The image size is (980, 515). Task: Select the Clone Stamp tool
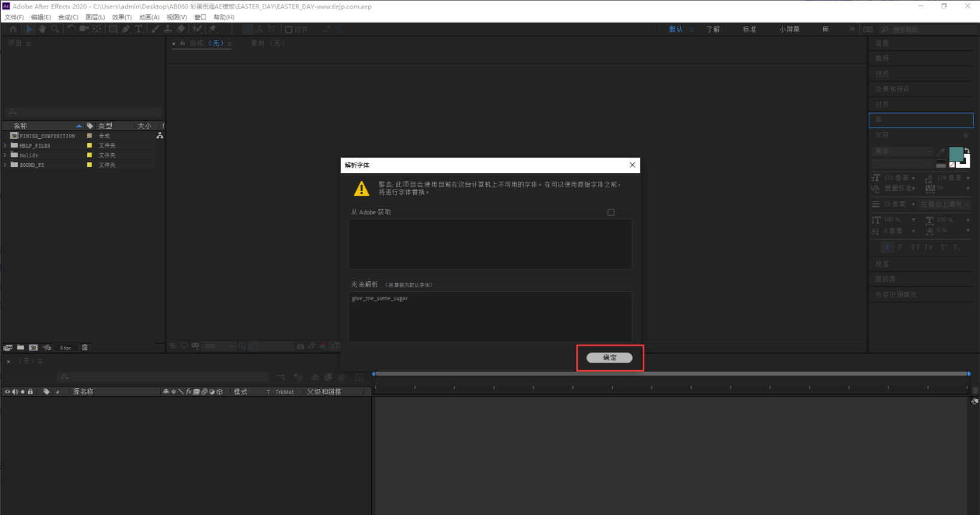point(167,29)
